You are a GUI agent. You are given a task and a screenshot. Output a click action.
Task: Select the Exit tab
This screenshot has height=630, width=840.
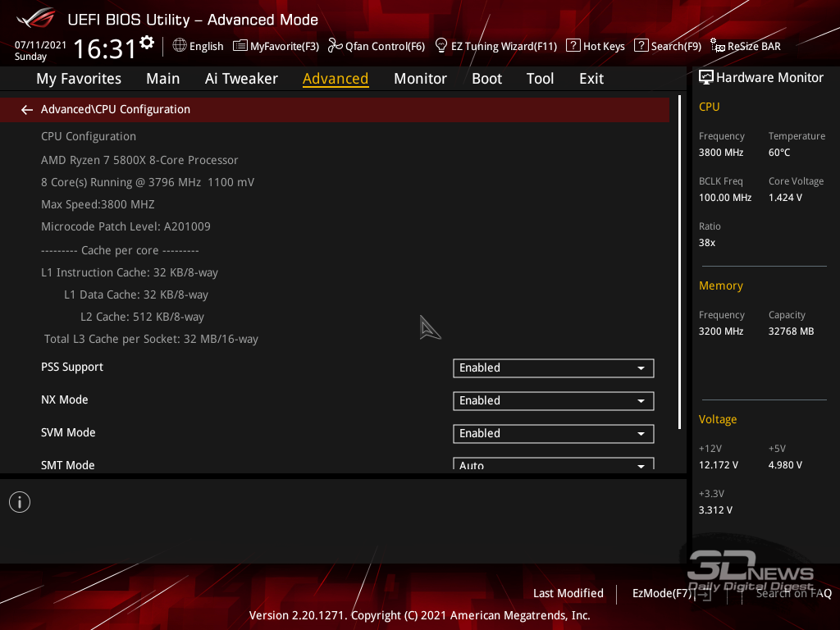[x=591, y=79]
